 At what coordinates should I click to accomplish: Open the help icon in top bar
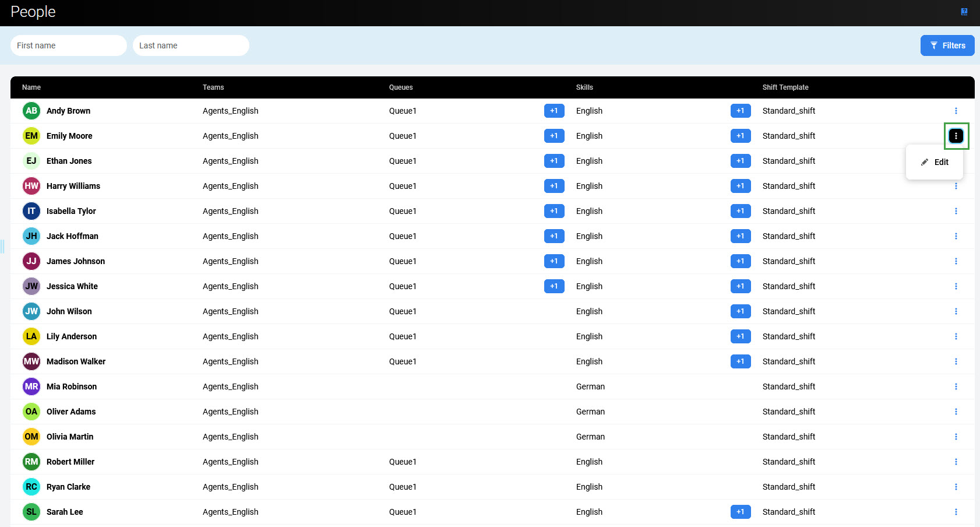pos(964,12)
